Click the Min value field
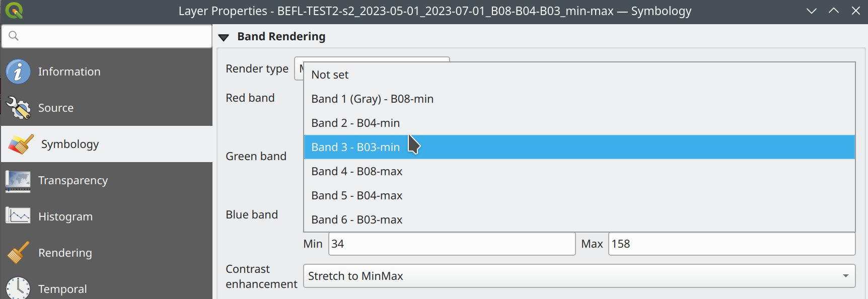 [x=452, y=244]
